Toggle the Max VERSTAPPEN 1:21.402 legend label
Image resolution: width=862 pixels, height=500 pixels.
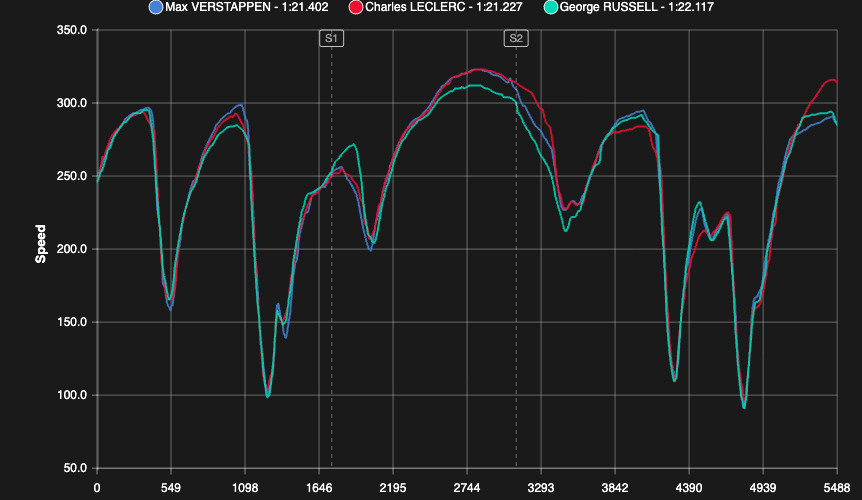(x=243, y=7)
